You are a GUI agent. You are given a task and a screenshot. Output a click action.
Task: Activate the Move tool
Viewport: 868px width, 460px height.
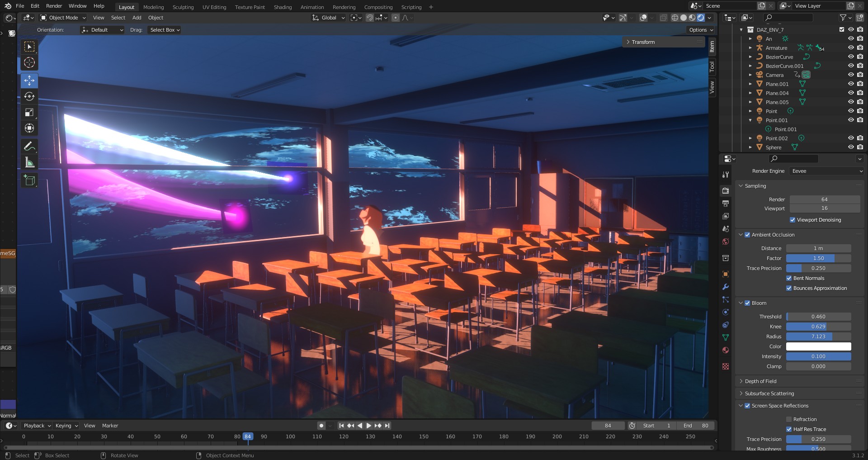[x=29, y=81]
